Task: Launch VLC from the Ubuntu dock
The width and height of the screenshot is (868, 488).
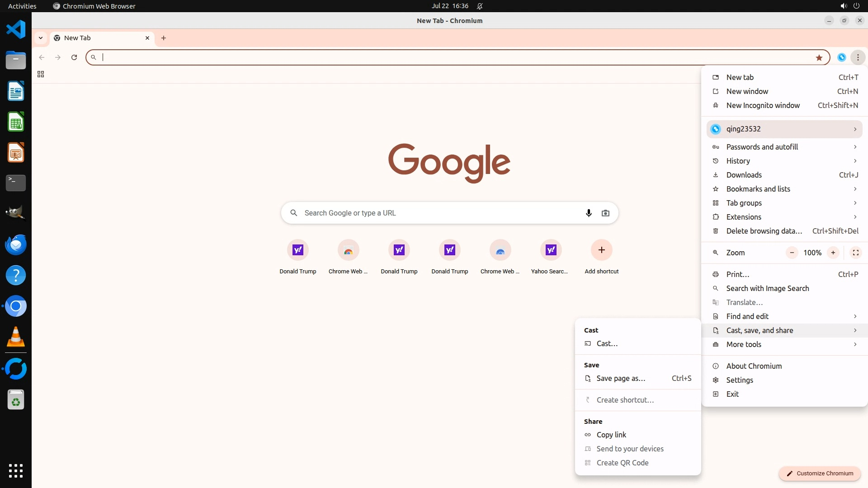Action: pos(16,337)
